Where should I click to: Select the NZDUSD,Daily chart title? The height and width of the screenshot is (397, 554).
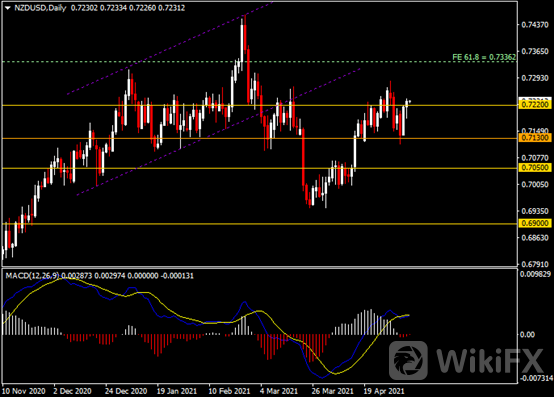pyautogui.click(x=40, y=8)
